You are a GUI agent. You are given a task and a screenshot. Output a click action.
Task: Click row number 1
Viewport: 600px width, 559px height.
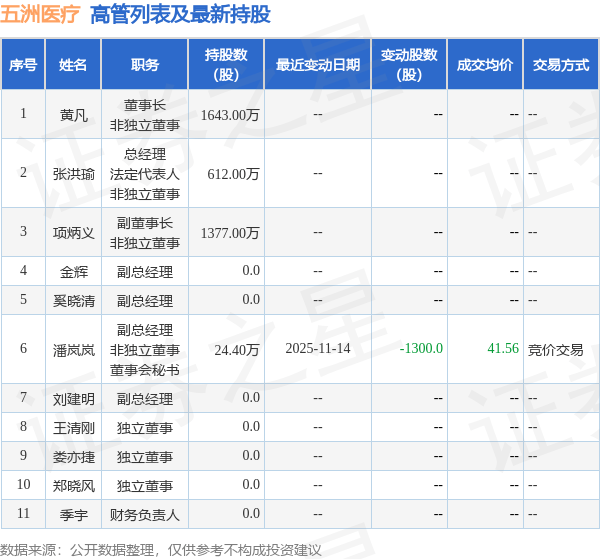[x=23, y=113]
